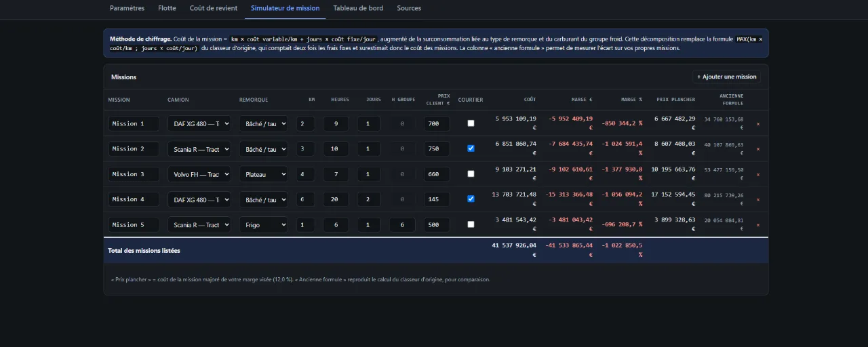Image resolution: width=868 pixels, height=347 pixels.
Task: Toggle courtier checkbox for Mission 5
Action: click(471, 224)
